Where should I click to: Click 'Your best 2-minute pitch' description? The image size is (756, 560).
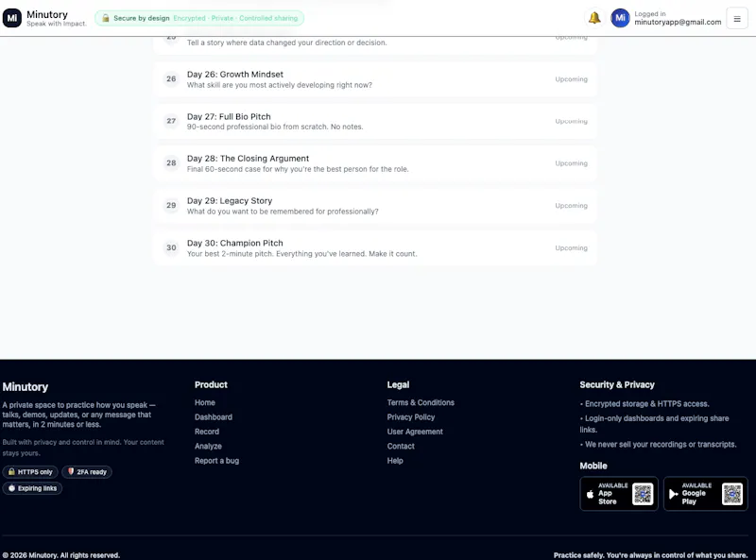[x=301, y=254]
